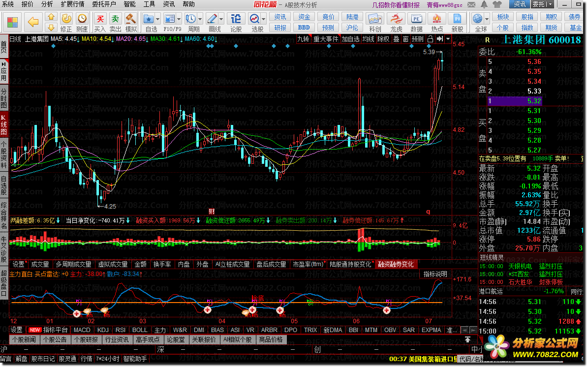Expand the F10/F9 dropdown arrow

tap(179, 19)
